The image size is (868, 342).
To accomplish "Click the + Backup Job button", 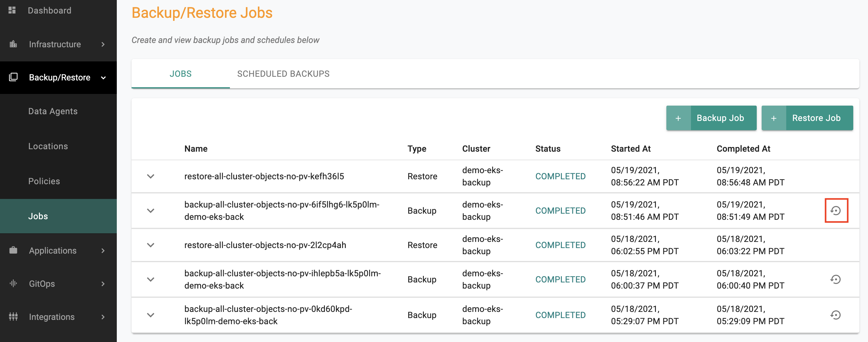I will pyautogui.click(x=711, y=118).
